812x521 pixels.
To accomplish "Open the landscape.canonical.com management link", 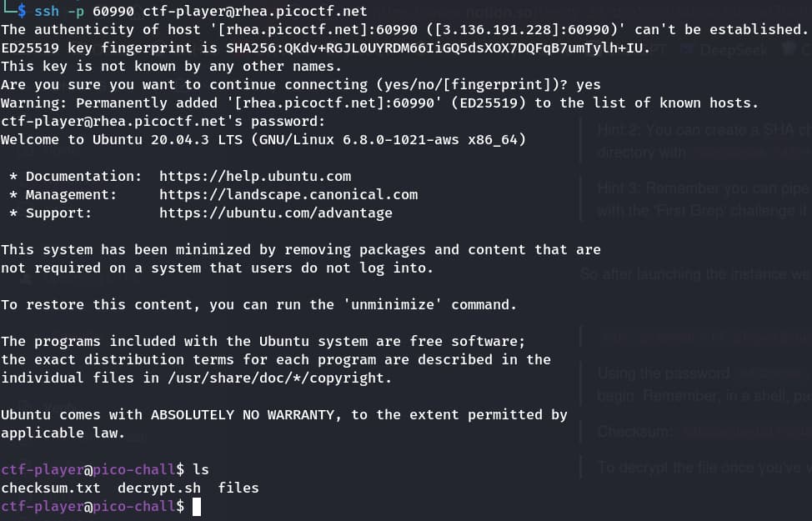I will tap(288, 194).
